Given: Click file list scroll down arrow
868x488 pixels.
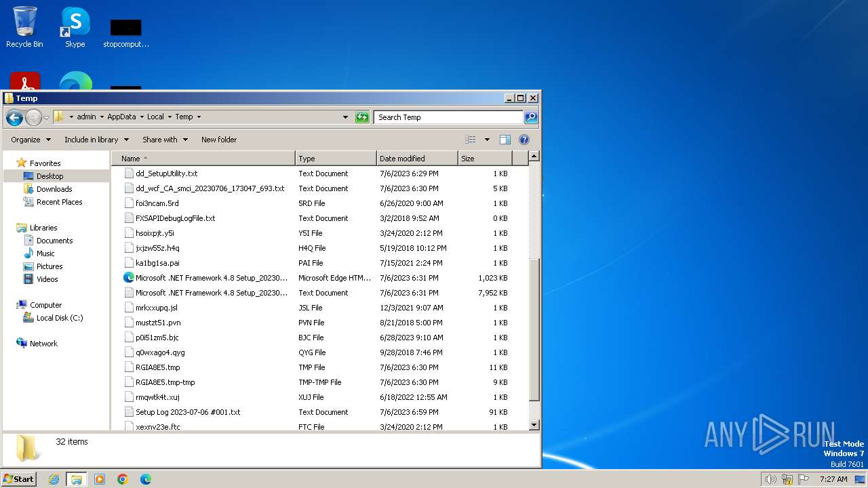Looking at the screenshot, I should [x=534, y=425].
